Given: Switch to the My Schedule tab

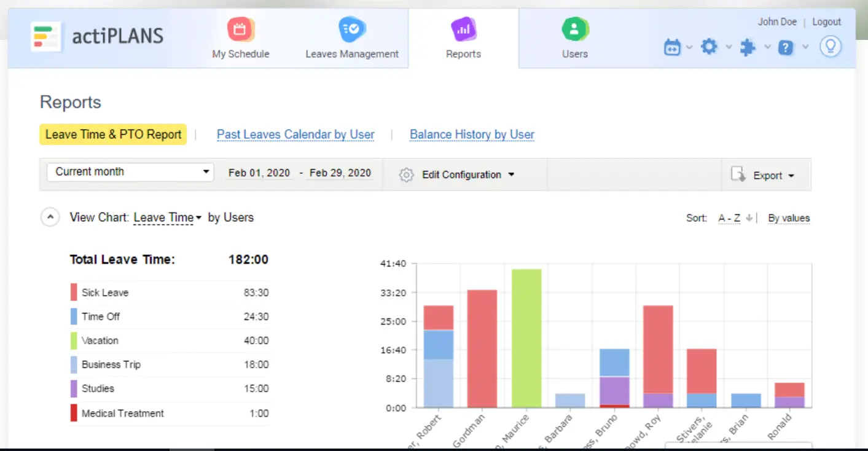Looking at the screenshot, I should 241,38.
